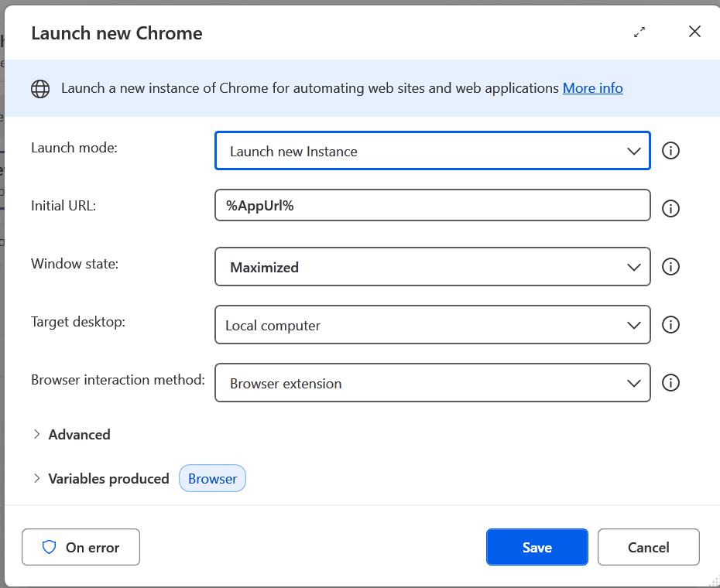Image resolution: width=720 pixels, height=588 pixels.
Task: Click the Target desktop label
Action: [x=78, y=322]
